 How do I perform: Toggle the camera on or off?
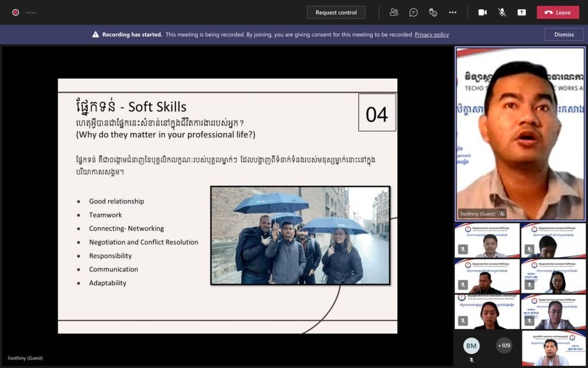click(482, 12)
